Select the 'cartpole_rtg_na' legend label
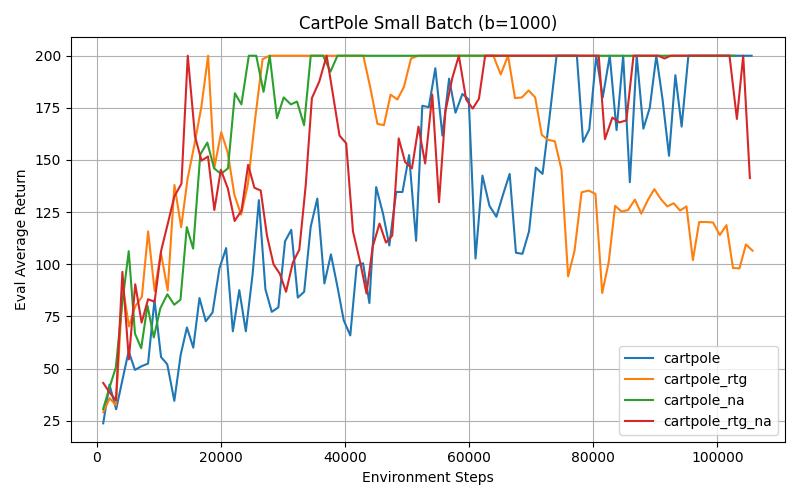 pos(717,421)
